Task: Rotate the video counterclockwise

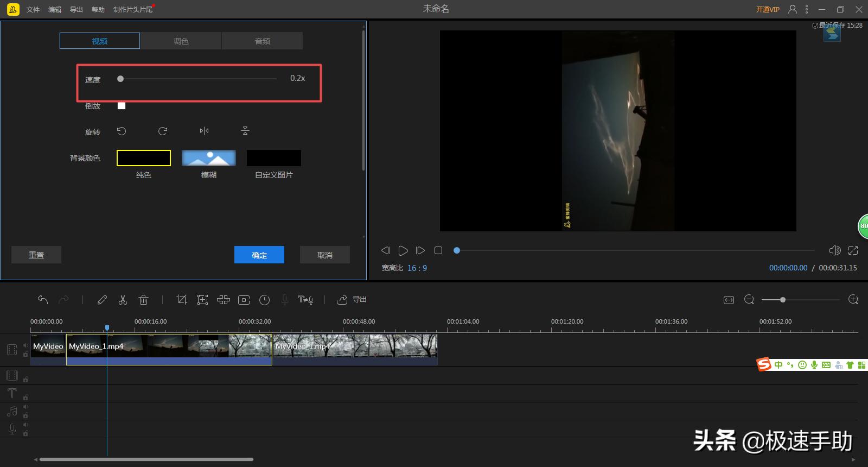Action: pos(122,131)
